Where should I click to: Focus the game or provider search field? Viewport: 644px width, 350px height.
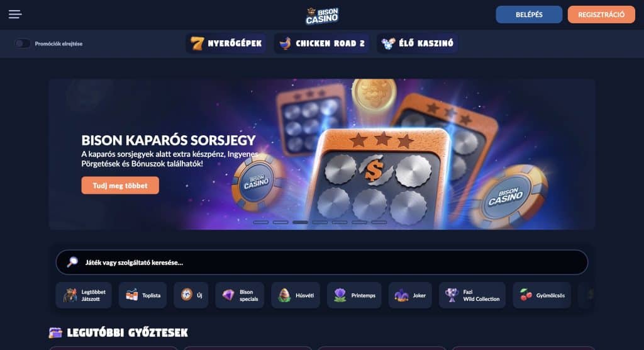point(321,262)
